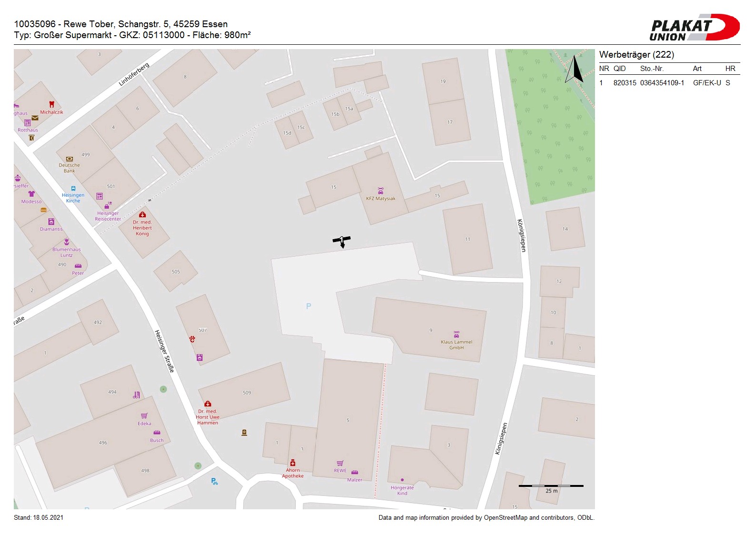Click the 25 m scale bar

[551, 486]
